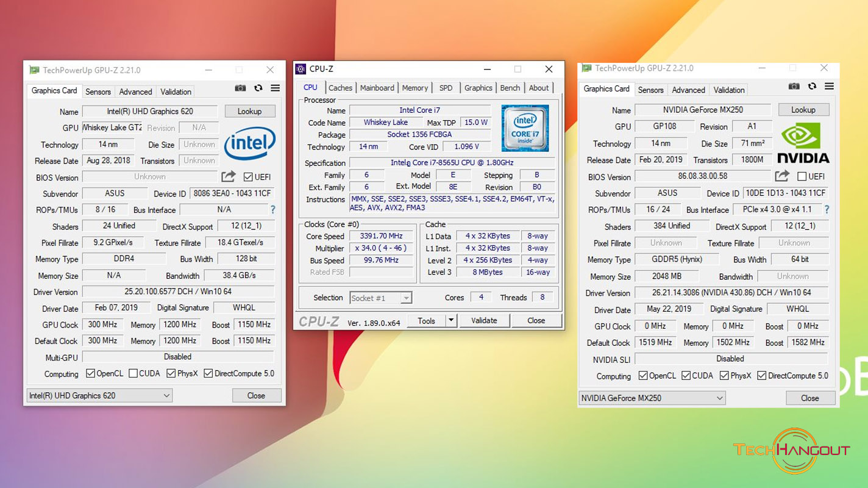This screenshot has height=488, width=868.
Task: Switch to Sensors tab in Intel GPU-Z
Action: click(98, 91)
